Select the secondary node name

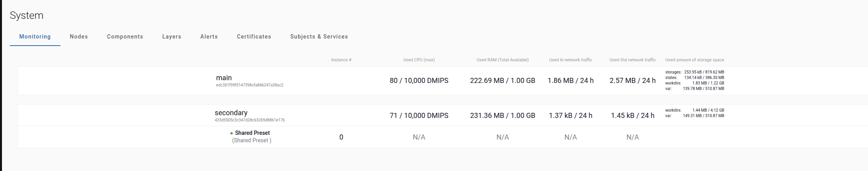(x=231, y=113)
